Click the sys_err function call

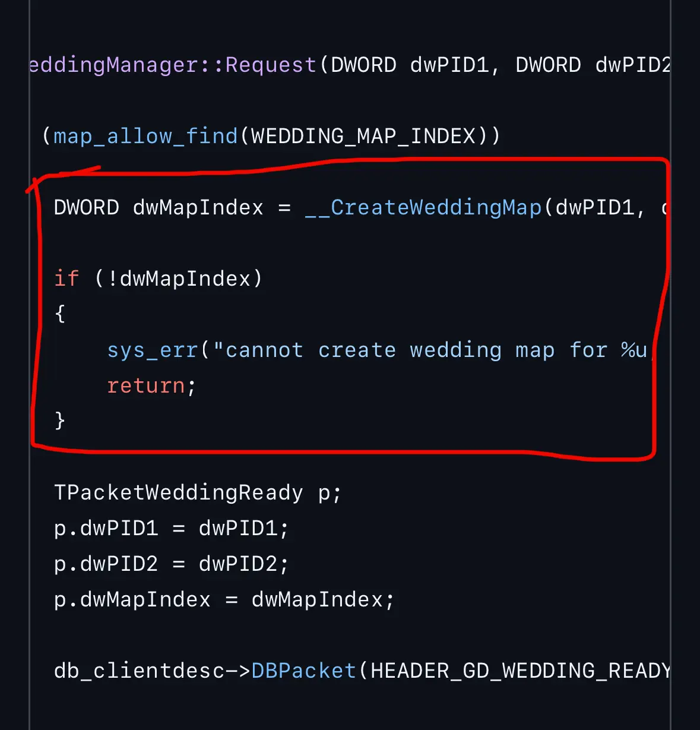[x=152, y=350]
